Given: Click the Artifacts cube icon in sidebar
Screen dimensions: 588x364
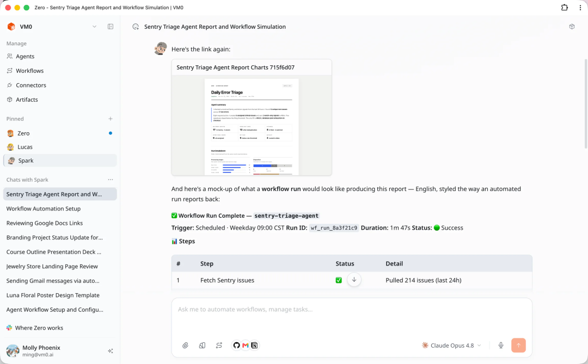Looking at the screenshot, I should [x=10, y=100].
